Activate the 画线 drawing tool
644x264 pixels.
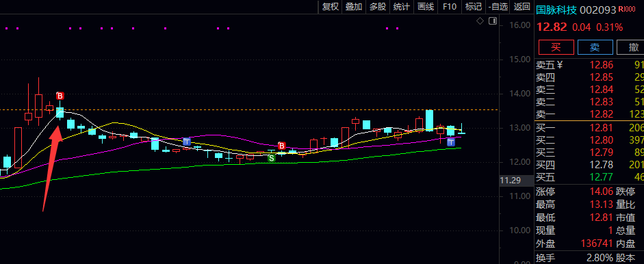pos(426,6)
